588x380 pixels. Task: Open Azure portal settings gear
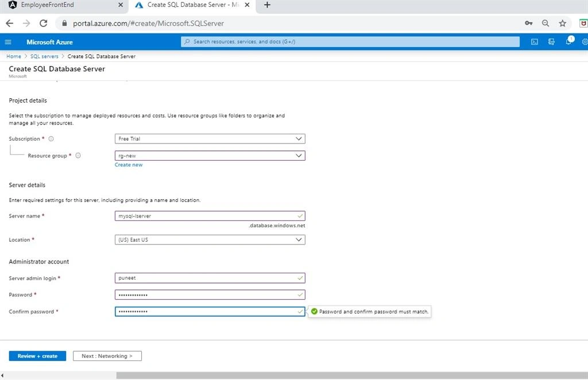coord(585,42)
